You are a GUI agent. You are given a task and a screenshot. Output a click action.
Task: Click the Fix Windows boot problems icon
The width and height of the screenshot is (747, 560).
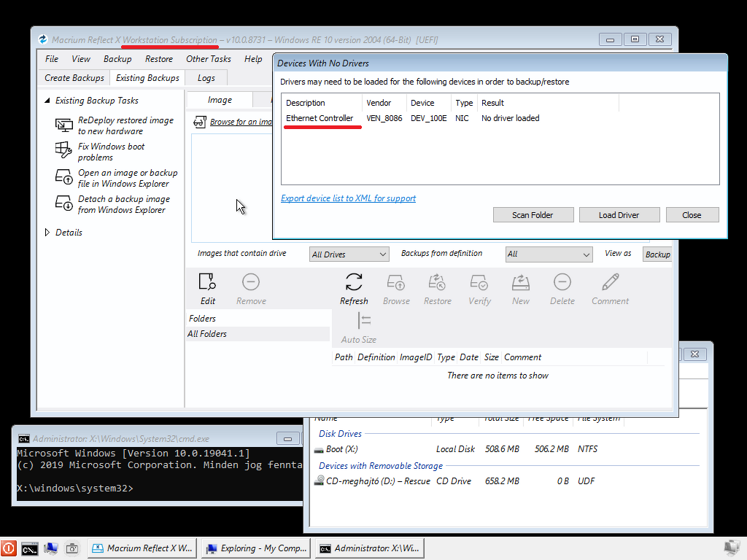[63, 150]
